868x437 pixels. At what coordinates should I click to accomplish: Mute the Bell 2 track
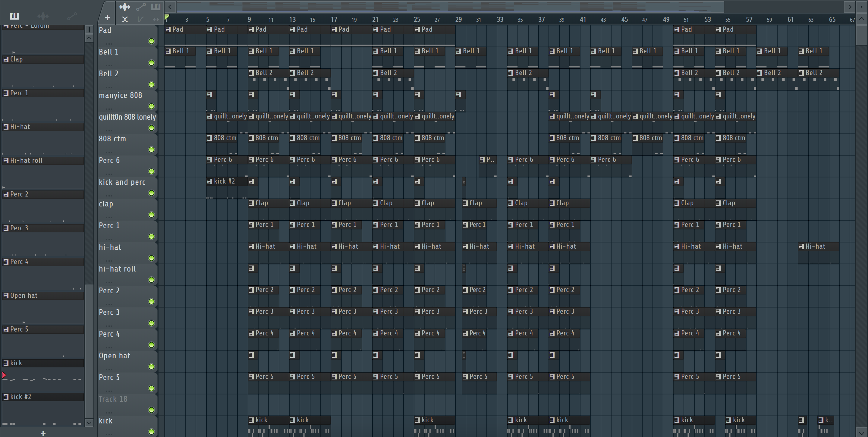pos(152,85)
